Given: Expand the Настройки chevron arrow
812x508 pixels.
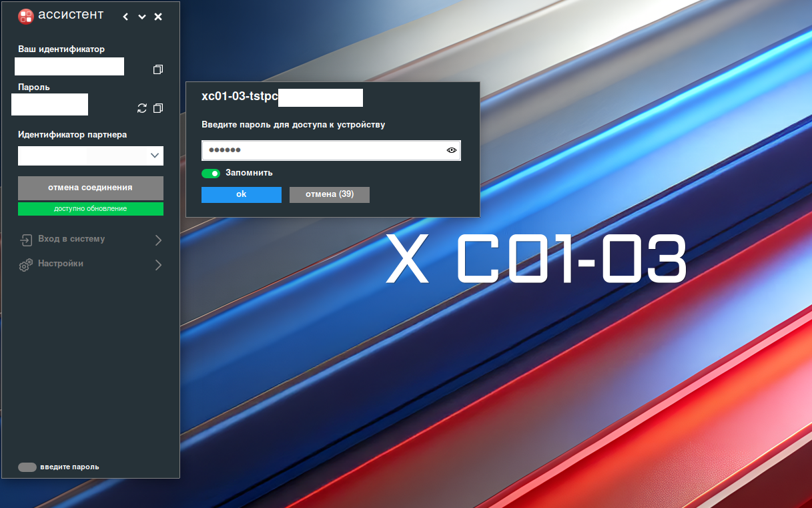Looking at the screenshot, I should coord(158,265).
